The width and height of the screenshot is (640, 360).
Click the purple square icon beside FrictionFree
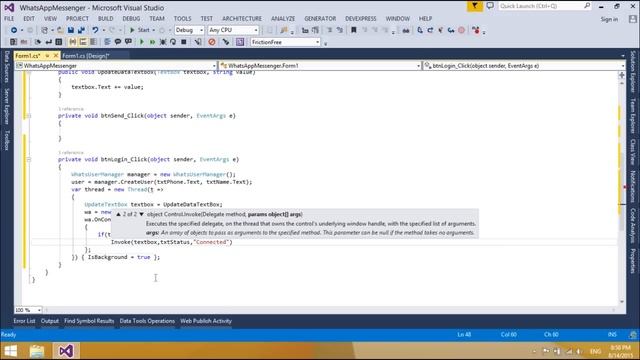pos(240,42)
